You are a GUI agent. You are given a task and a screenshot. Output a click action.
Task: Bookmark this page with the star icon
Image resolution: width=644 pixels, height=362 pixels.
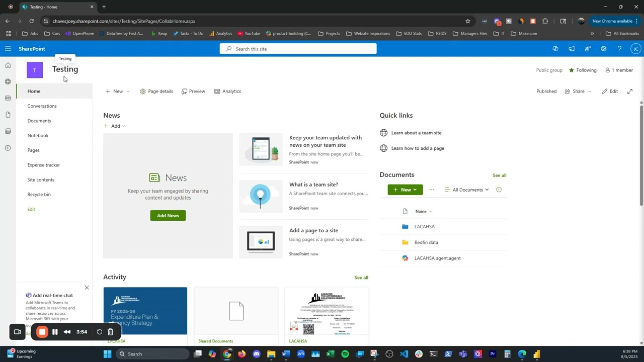468,21
